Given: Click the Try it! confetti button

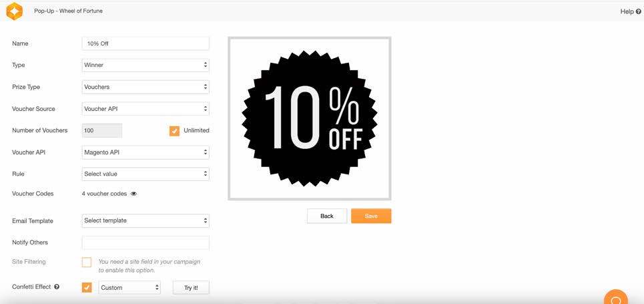Looking at the screenshot, I should click(191, 287).
